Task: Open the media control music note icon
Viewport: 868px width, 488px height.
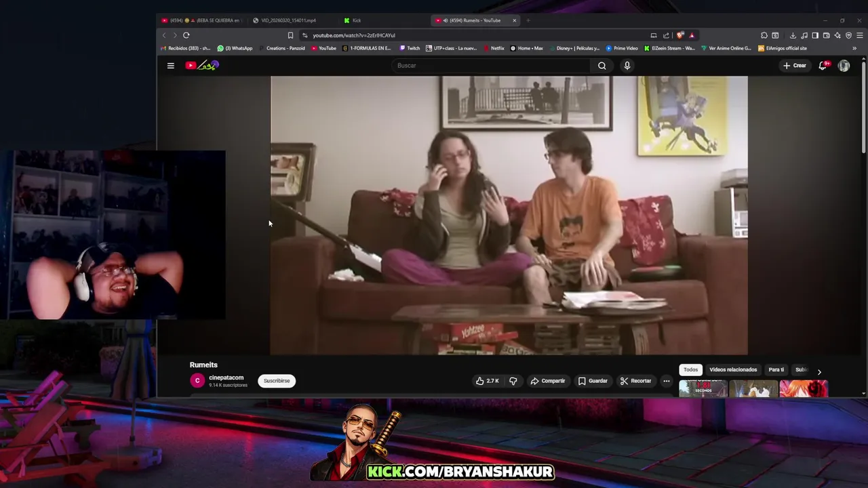Action: coord(804,35)
